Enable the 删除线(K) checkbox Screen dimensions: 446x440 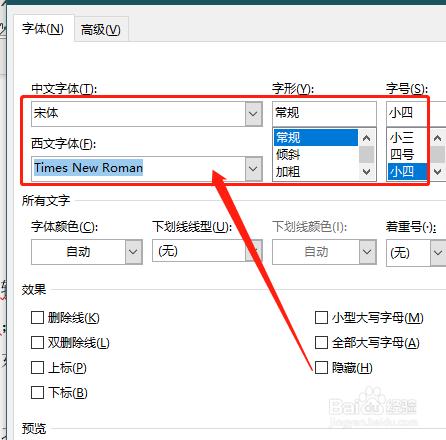[x=37, y=318]
